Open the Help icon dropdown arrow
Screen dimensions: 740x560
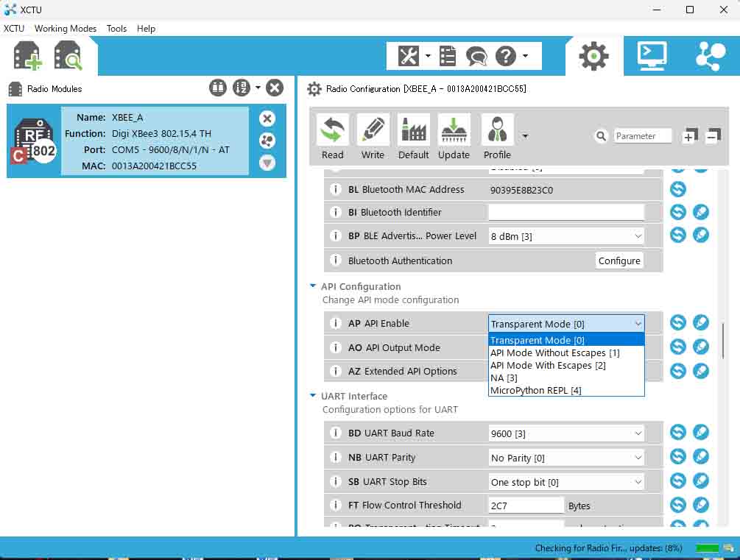(x=525, y=56)
